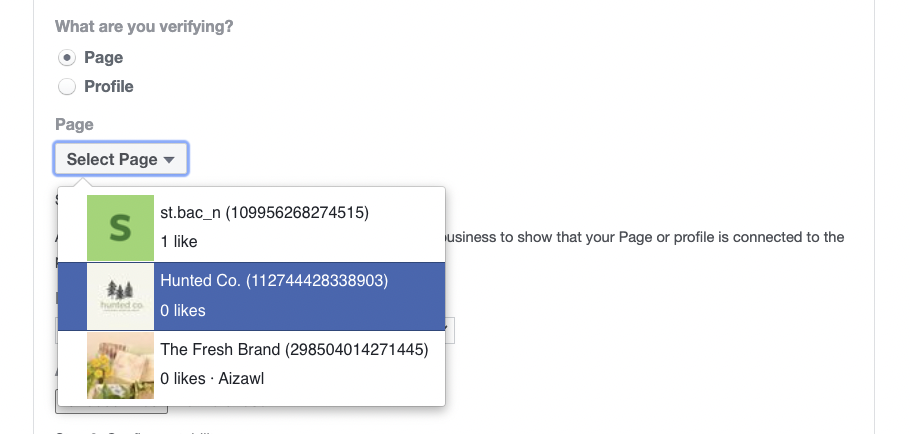Choose Hunted Co. (112744428338903) page entry
Screen dimensions: 910x434
pos(251,296)
